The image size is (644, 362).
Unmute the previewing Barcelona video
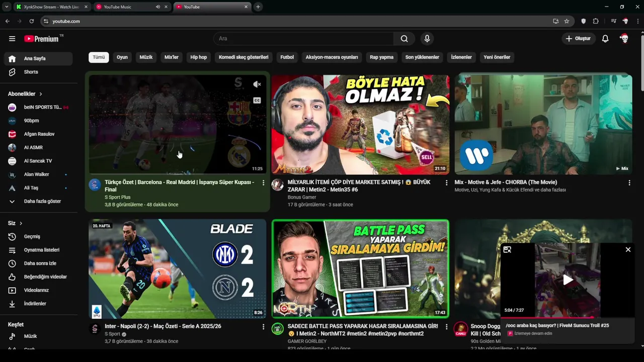pyautogui.click(x=257, y=84)
